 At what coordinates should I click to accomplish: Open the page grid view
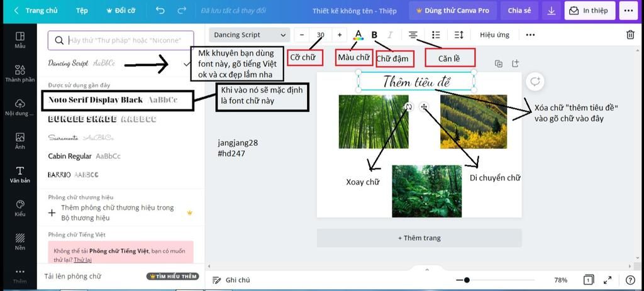click(x=588, y=280)
